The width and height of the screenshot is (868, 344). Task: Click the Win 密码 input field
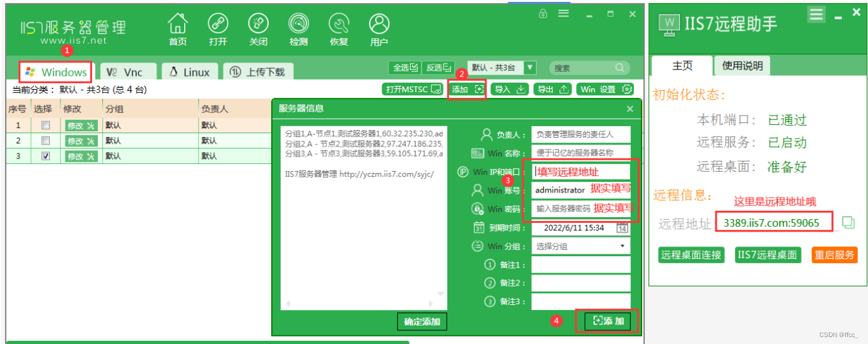(x=581, y=208)
